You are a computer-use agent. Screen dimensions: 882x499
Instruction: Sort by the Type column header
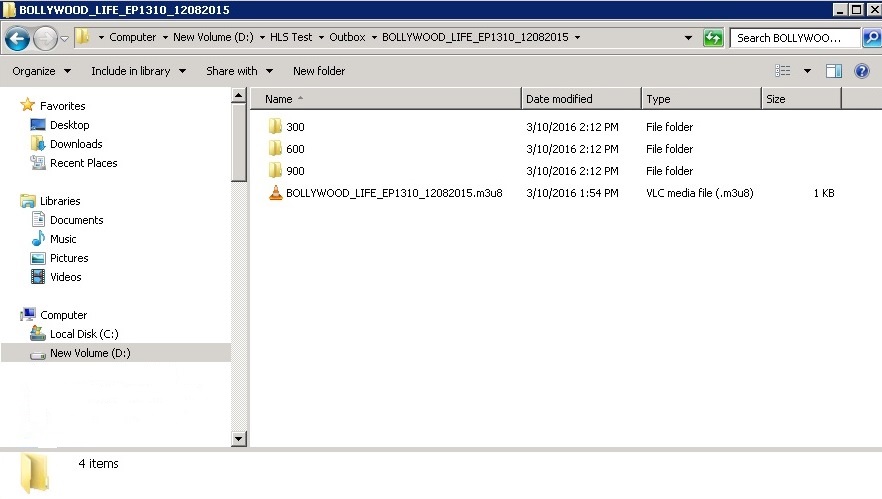(701, 99)
